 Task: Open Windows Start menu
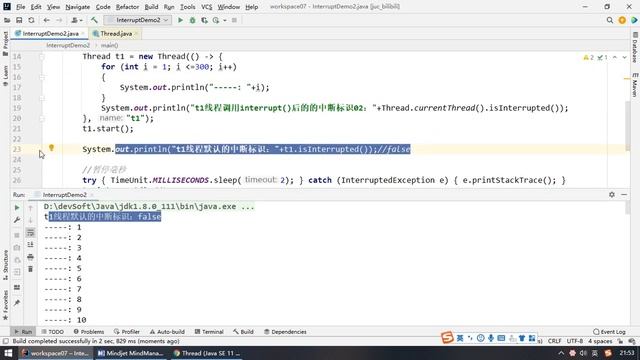8,353
